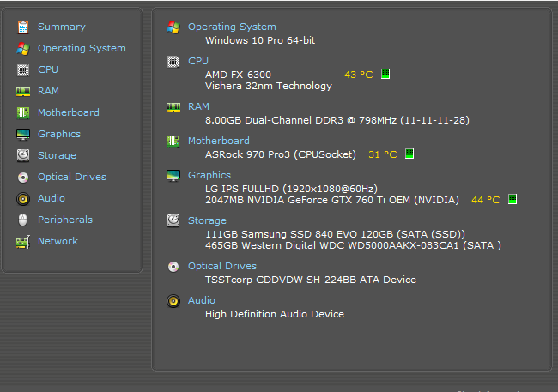
Task: Select Optical Drives in the sidebar
Action: (72, 177)
